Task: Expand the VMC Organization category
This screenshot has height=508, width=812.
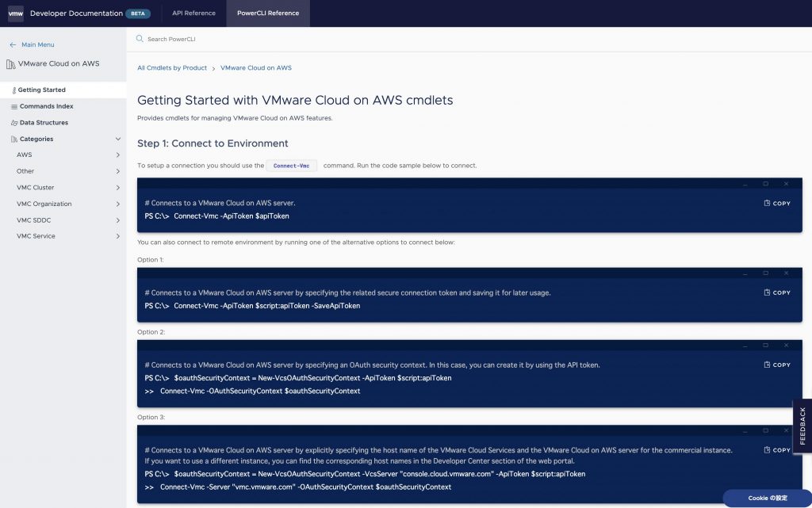Action: point(118,204)
